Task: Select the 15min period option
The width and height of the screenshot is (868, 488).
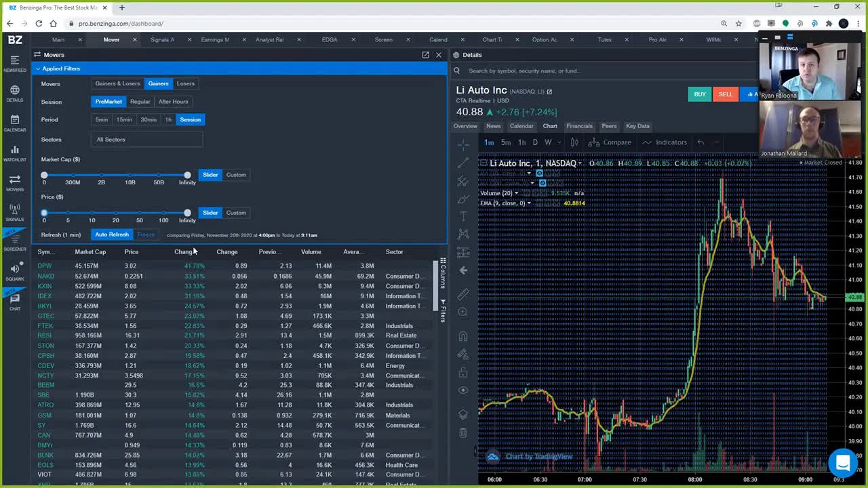Action: [x=124, y=119]
